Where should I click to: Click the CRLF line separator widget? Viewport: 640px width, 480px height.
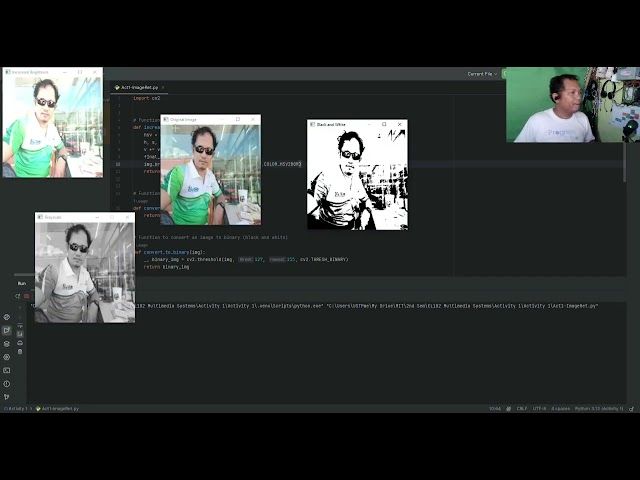coord(522,409)
